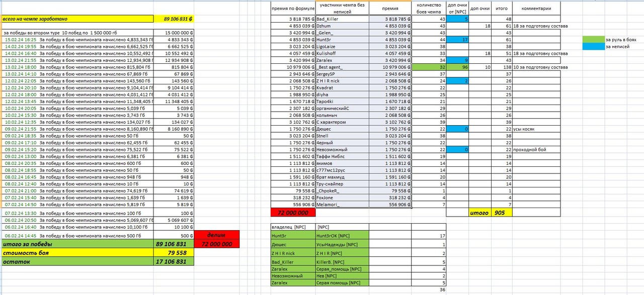
Task: Click the 'Серая_помощь [NPC]' cell
Action: coord(342,269)
